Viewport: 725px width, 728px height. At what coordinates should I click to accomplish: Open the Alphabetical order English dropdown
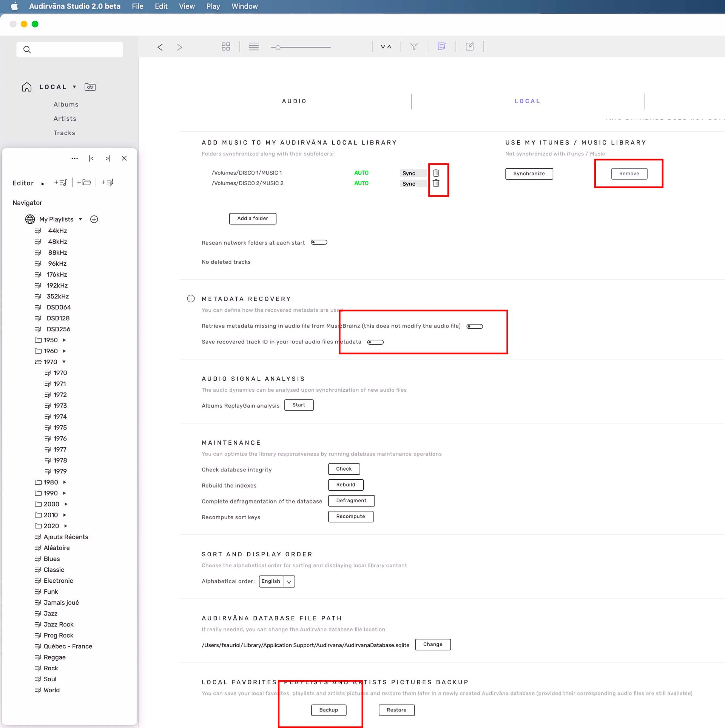tap(277, 582)
